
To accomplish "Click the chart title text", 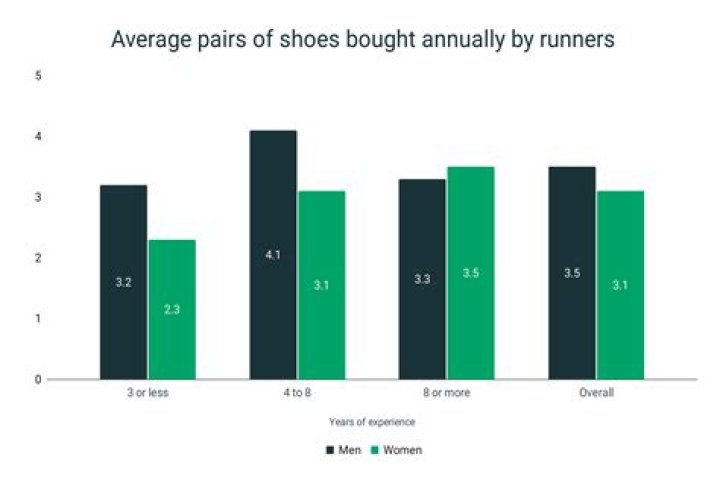I will pyautogui.click(x=360, y=41).
